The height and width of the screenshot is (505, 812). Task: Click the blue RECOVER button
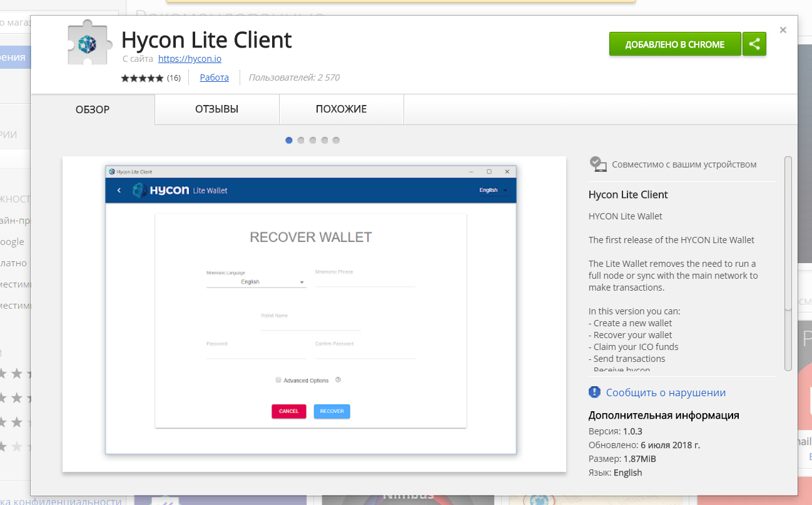pyautogui.click(x=332, y=411)
